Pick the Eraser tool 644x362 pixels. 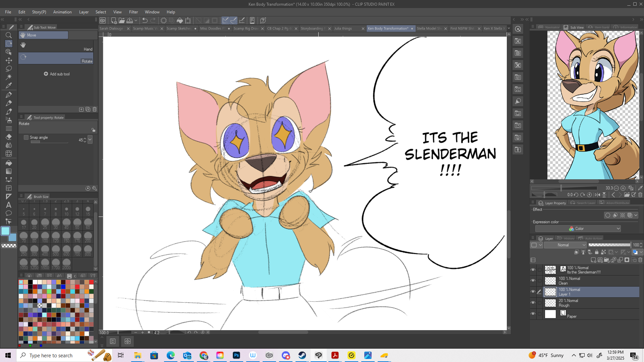point(9,137)
